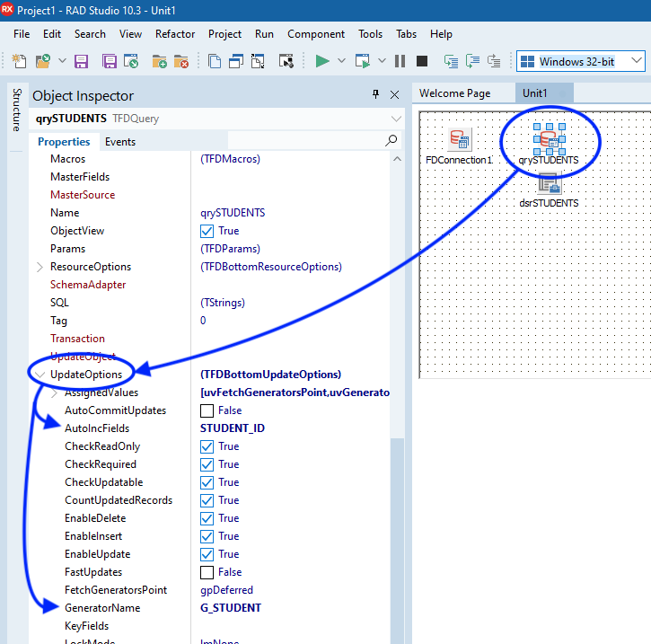Open the Welcome Page tab
The width and height of the screenshot is (651, 644).
[x=454, y=93]
